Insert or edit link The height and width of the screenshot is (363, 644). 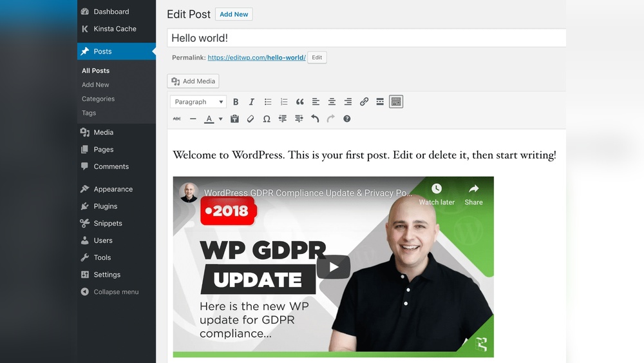tap(364, 101)
